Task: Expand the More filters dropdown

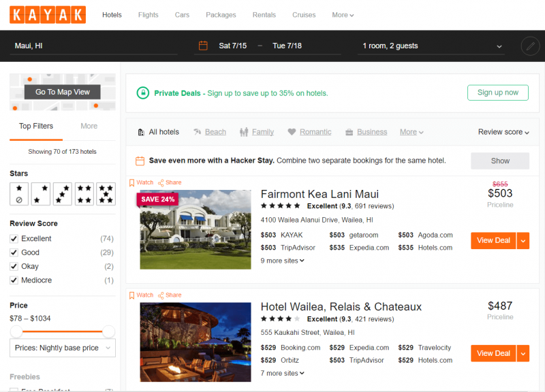Action: click(411, 131)
